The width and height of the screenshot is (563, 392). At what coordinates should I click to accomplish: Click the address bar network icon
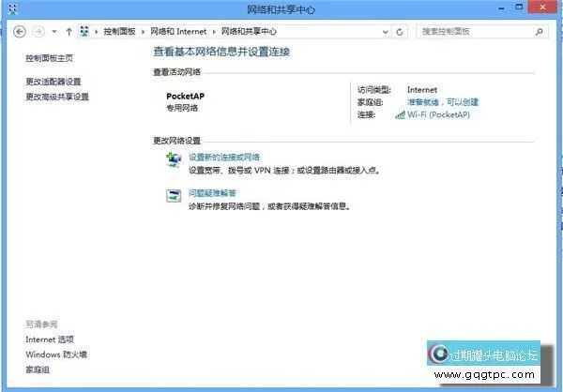(84, 32)
